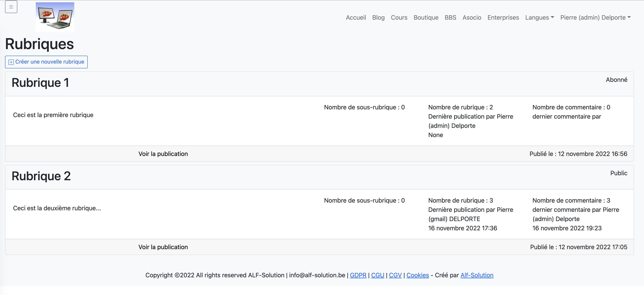Click Voir la publication under Rubrique 2

[x=163, y=247]
